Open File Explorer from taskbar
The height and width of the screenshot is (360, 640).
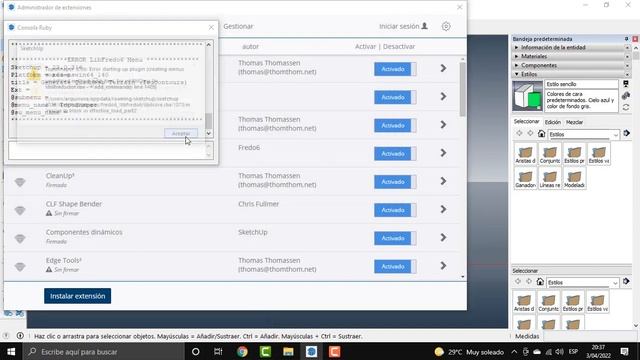288,351
